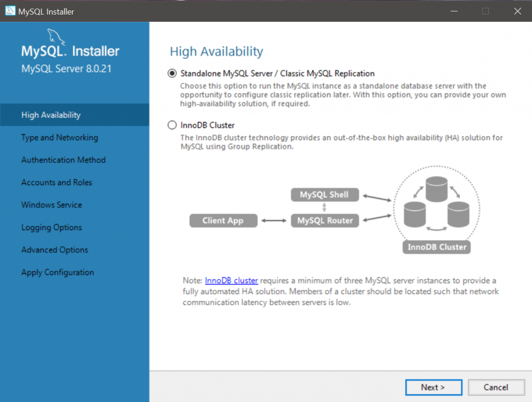532x402 pixels.
Task: Click the MySQL Shell diagram box
Action: click(325, 195)
